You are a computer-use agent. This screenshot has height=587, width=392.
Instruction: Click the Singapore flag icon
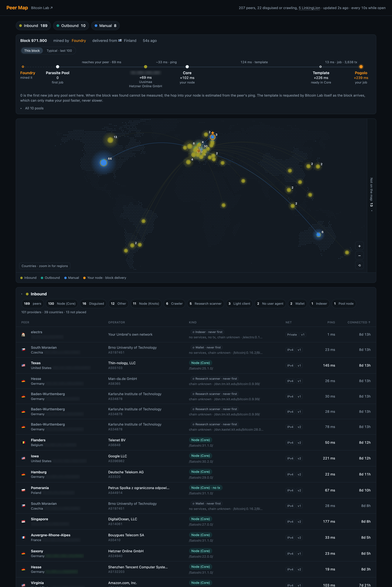pos(23,521)
